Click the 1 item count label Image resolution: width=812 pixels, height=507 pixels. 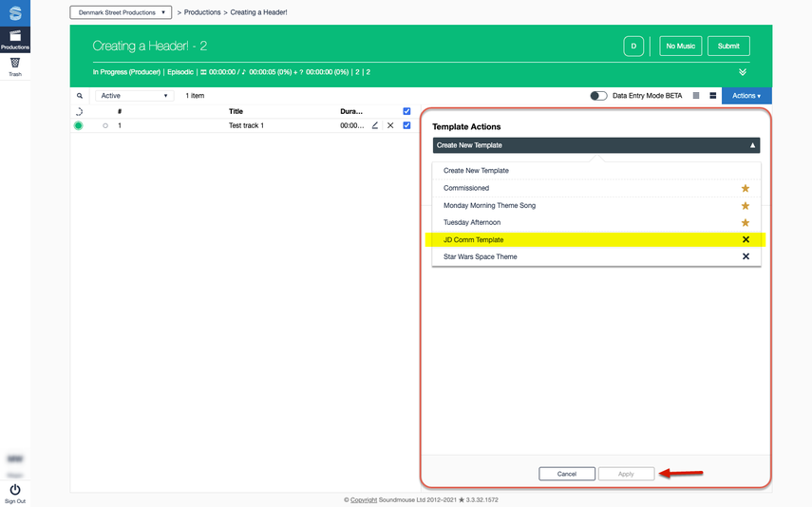tap(195, 96)
